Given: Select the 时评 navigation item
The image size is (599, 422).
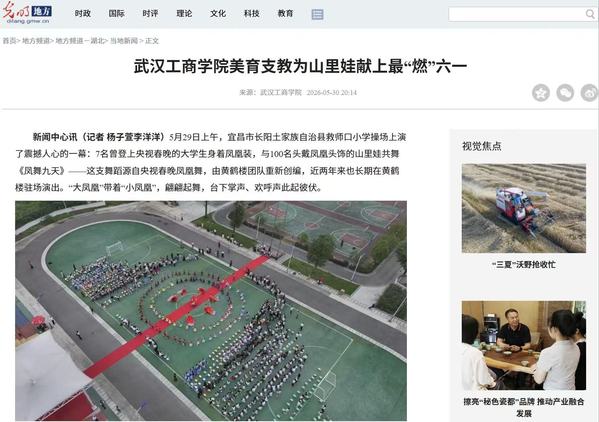Looking at the screenshot, I should tap(150, 13).
